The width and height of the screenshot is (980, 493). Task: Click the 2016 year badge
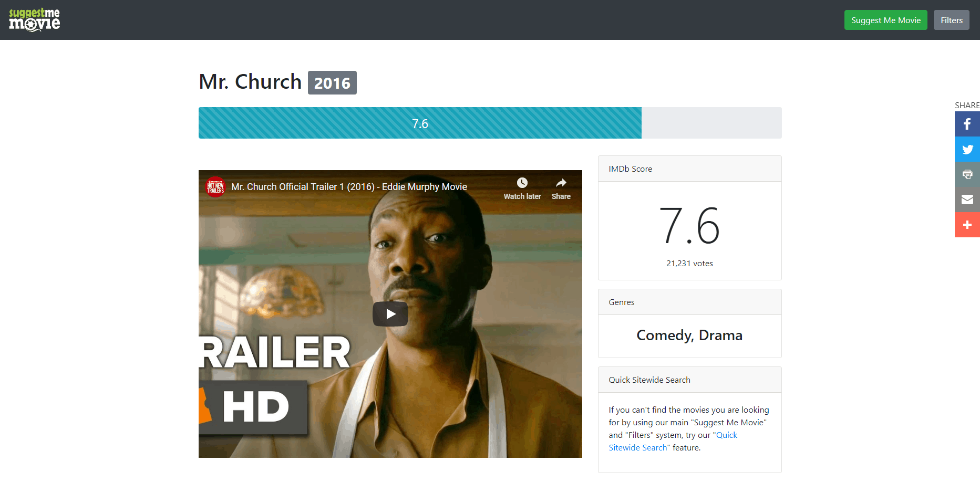coord(332,83)
